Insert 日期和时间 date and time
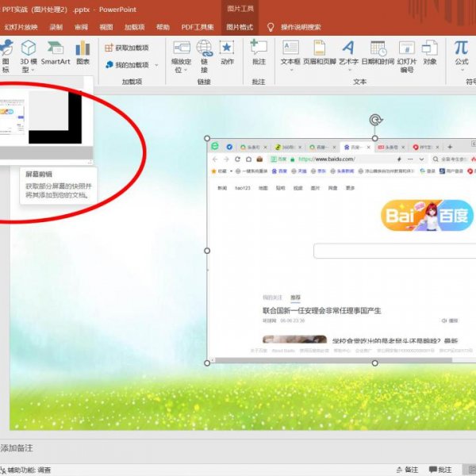This screenshot has width=476, height=476. pyautogui.click(x=377, y=51)
